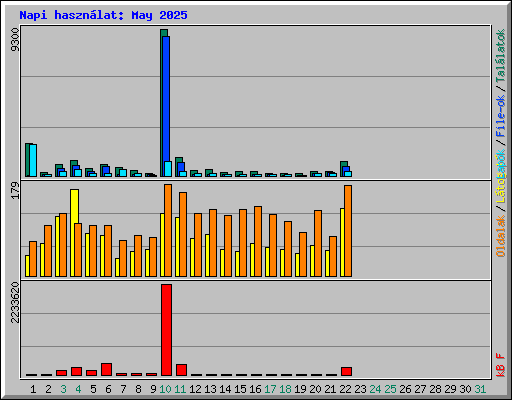
Task: Click day label '26' on the x-axis
Action: click(x=406, y=389)
